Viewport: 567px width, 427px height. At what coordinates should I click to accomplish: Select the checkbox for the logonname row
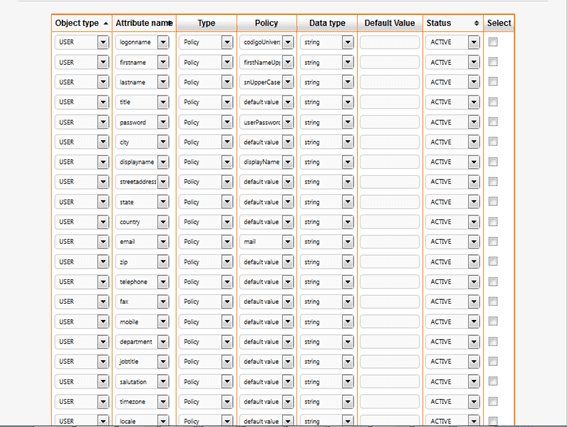coord(493,42)
